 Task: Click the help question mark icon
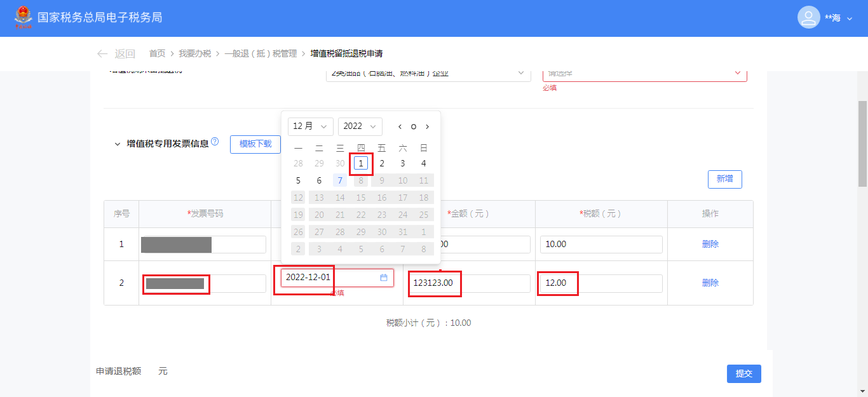(215, 142)
